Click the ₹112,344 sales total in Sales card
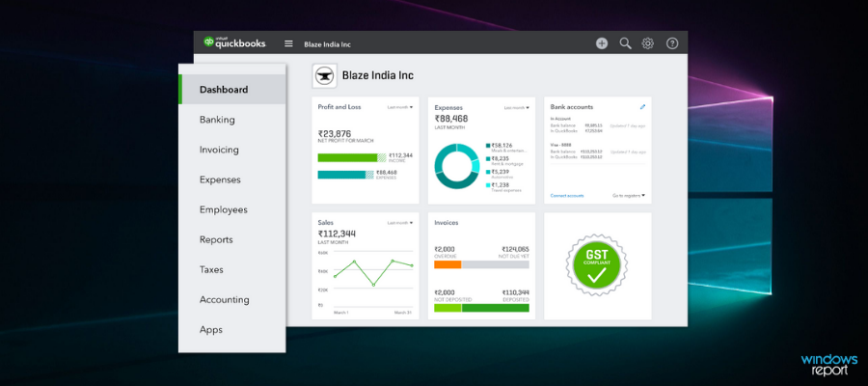 click(337, 234)
